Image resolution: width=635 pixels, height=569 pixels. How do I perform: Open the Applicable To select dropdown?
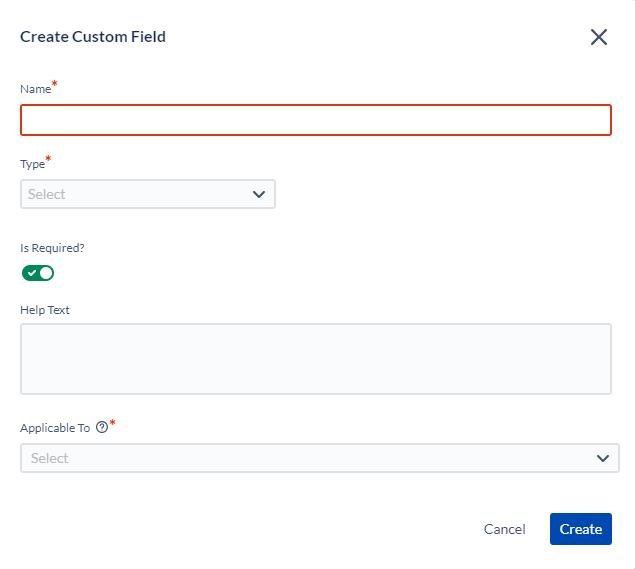(x=320, y=458)
